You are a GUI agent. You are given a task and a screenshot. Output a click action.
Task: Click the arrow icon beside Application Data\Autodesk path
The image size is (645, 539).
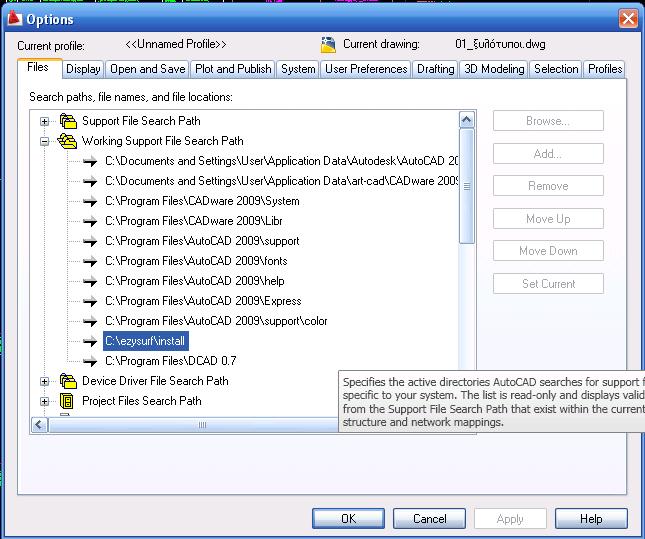[x=90, y=161]
